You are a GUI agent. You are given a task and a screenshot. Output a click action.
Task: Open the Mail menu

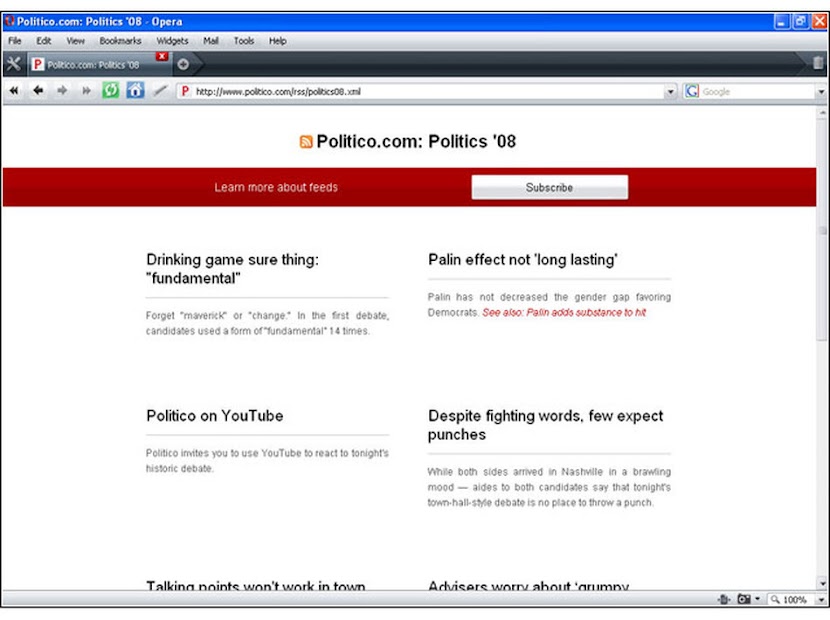click(x=211, y=41)
